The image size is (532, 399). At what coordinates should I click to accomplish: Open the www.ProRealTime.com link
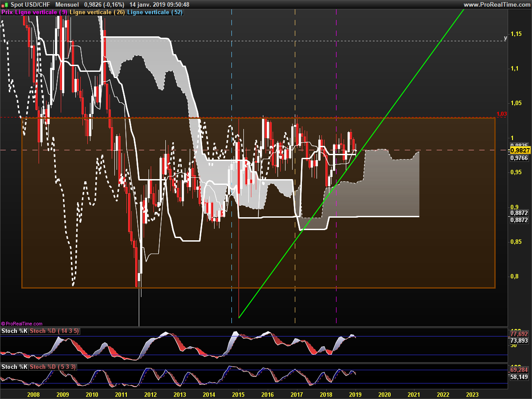(497, 4)
